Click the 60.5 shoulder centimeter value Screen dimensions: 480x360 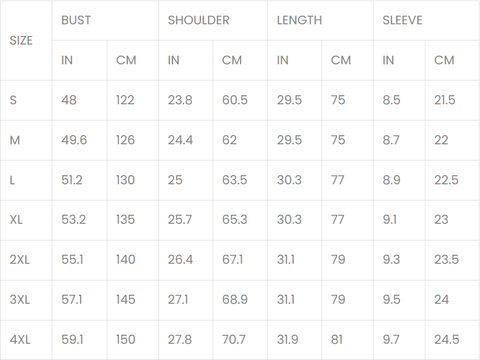(x=235, y=100)
